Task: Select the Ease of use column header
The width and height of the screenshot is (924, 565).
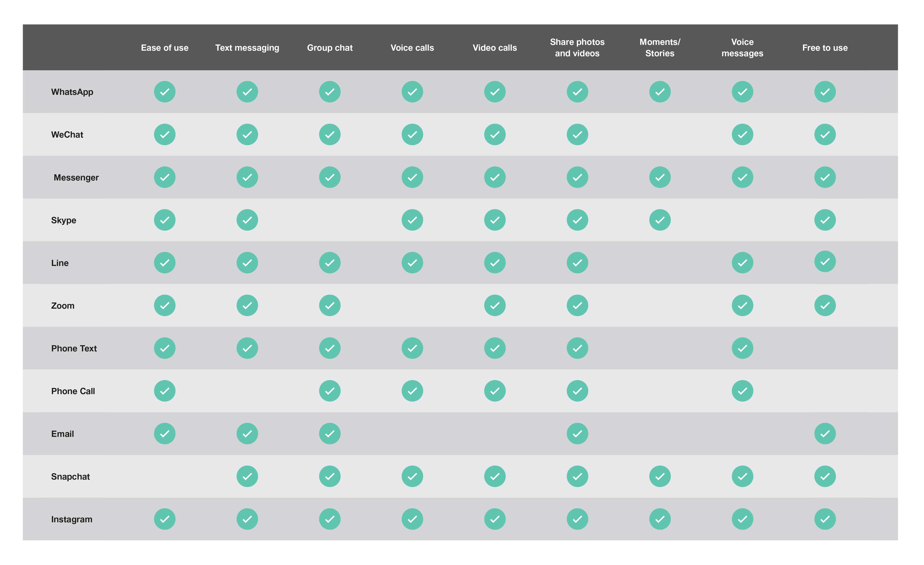Action: (165, 48)
